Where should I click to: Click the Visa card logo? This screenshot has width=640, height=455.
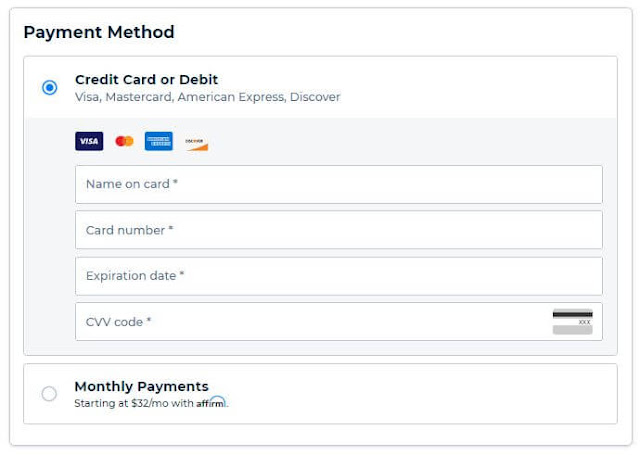[89, 141]
